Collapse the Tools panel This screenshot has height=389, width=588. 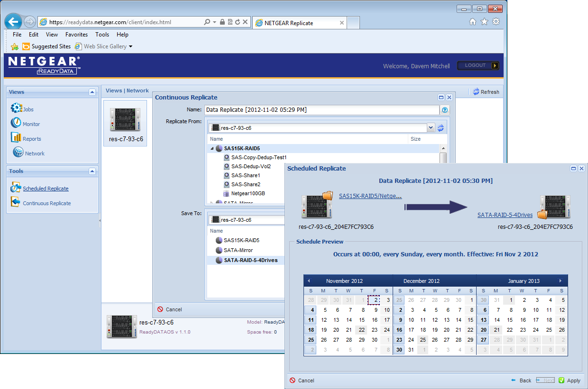tap(92, 171)
